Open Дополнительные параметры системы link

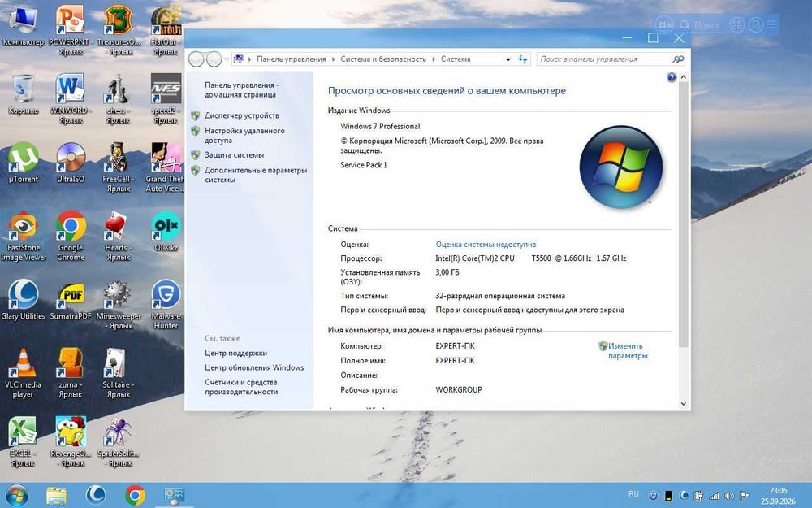[255, 175]
